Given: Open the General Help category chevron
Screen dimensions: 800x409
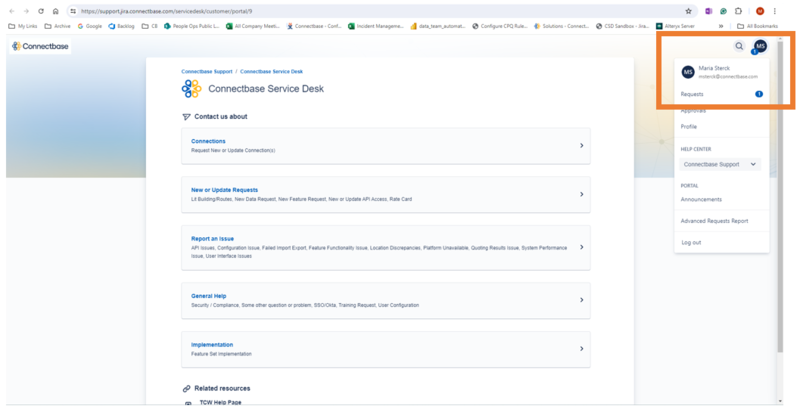Looking at the screenshot, I should 581,300.
